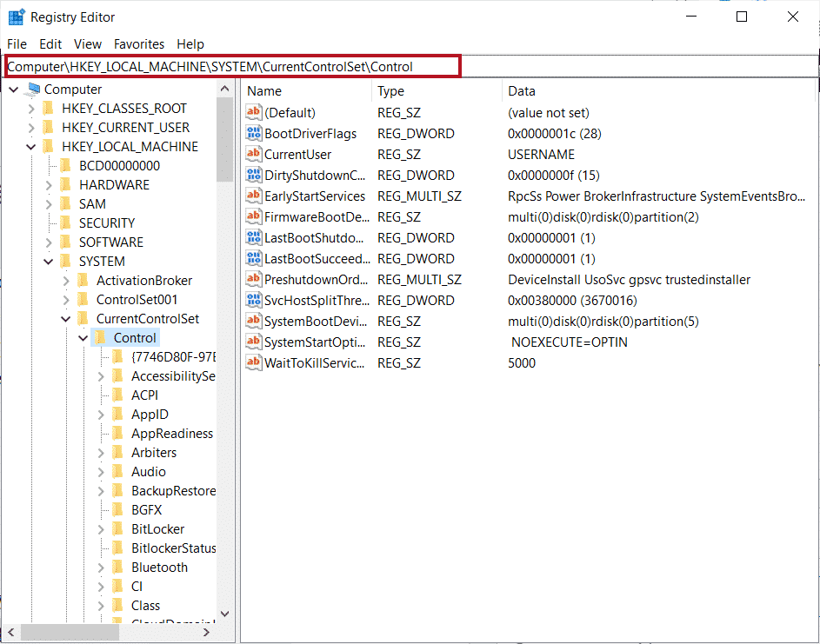The height and width of the screenshot is (644, 820).
Task: Select the Class tree key
Action: [146, 606]
